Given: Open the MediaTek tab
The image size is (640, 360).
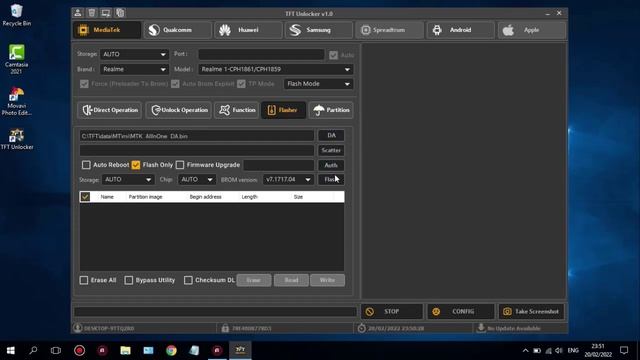Looking at the screenshot, I should click(107, 30).
